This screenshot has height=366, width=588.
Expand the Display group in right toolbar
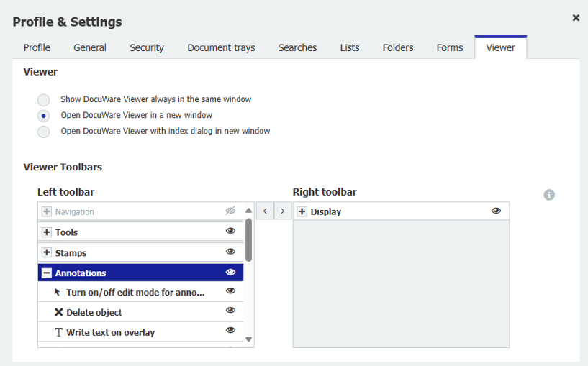pyautogui.click(x=302, y=211)
